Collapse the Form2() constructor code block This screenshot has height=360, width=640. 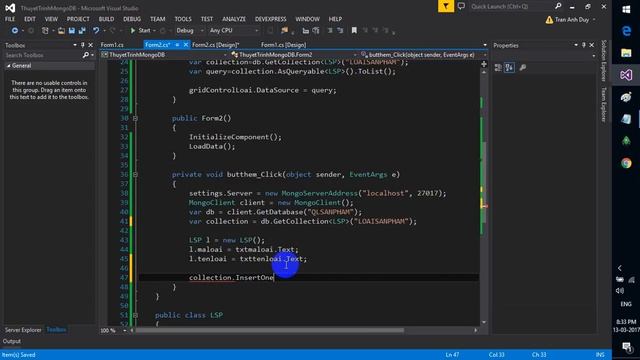(135, 118)
